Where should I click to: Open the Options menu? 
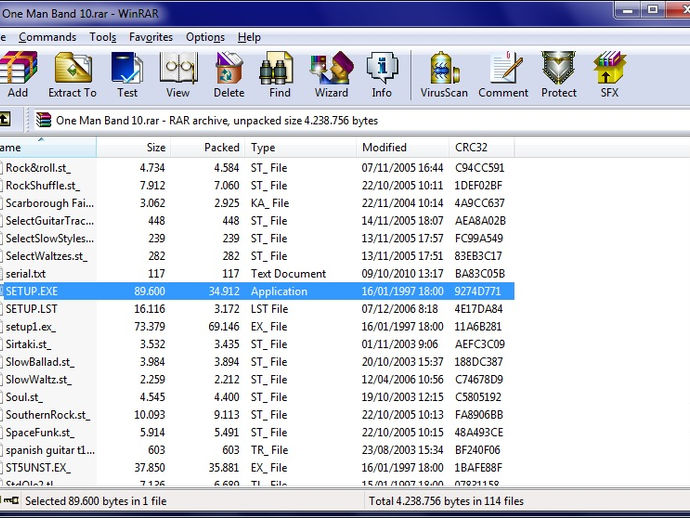pos(205,37)
